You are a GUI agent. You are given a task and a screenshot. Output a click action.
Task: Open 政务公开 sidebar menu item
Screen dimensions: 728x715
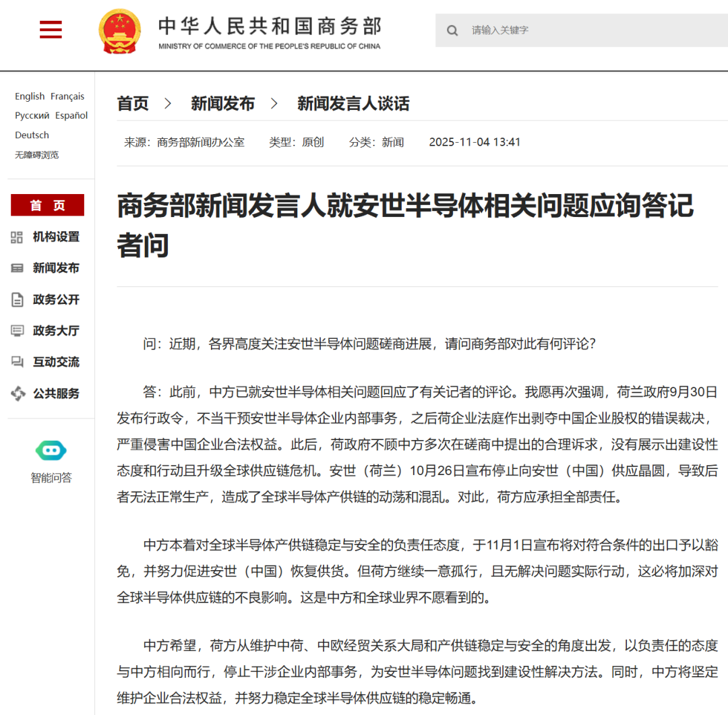click(56, 299)
